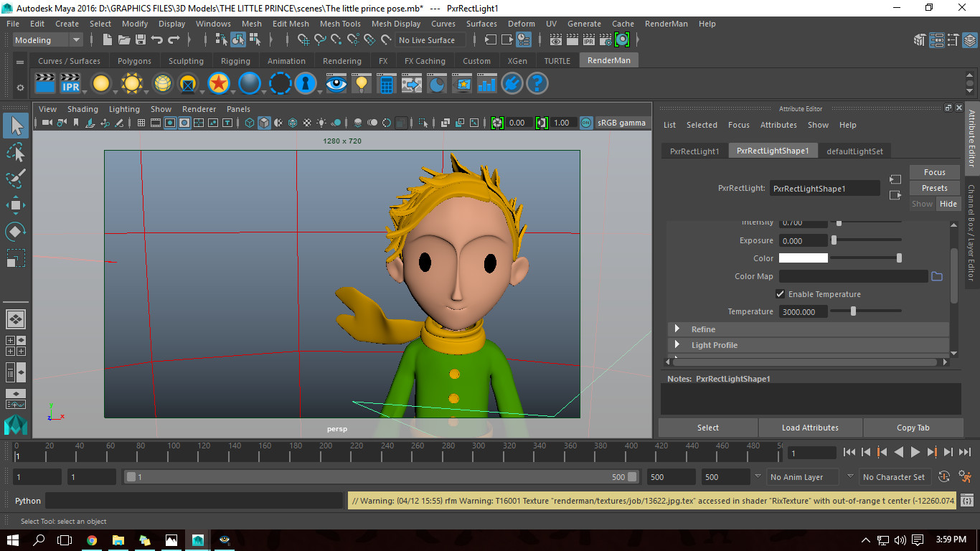Open the Mesh Tools menu
The width and height of the screenshot is (980, 551).
(340, 24)
